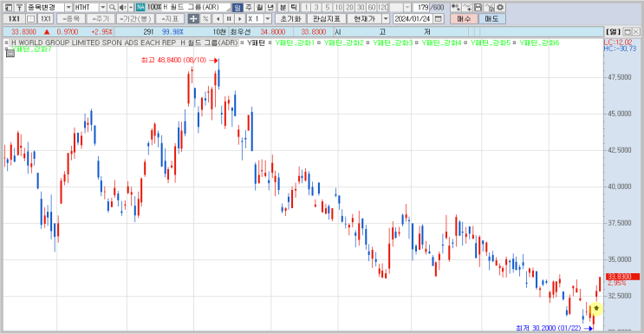644x334 pixels.
Task: Select the 분 minute period tab
Action: click(283, 8)
